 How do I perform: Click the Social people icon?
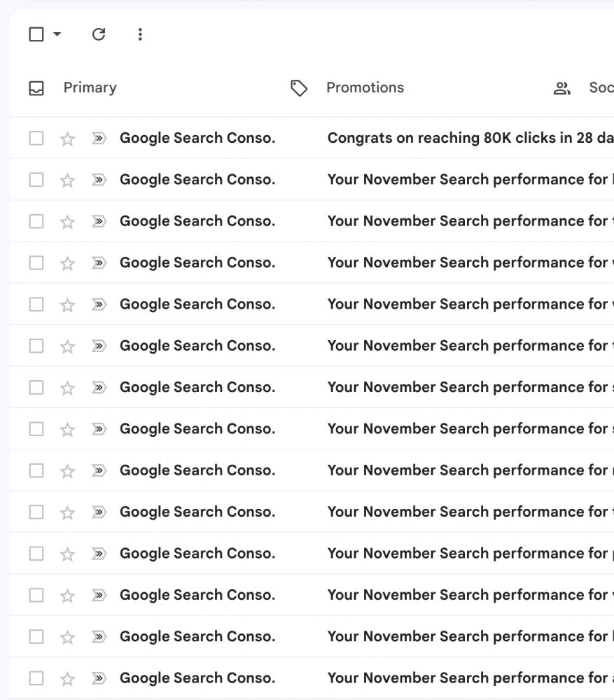561,88
